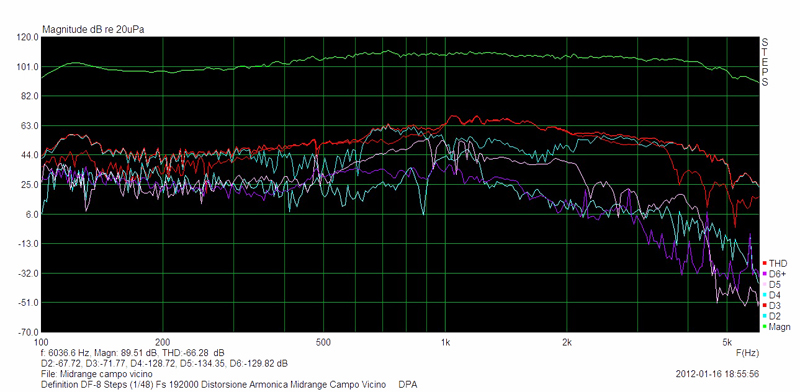Select the D4 legend entry

click(772, 295)
